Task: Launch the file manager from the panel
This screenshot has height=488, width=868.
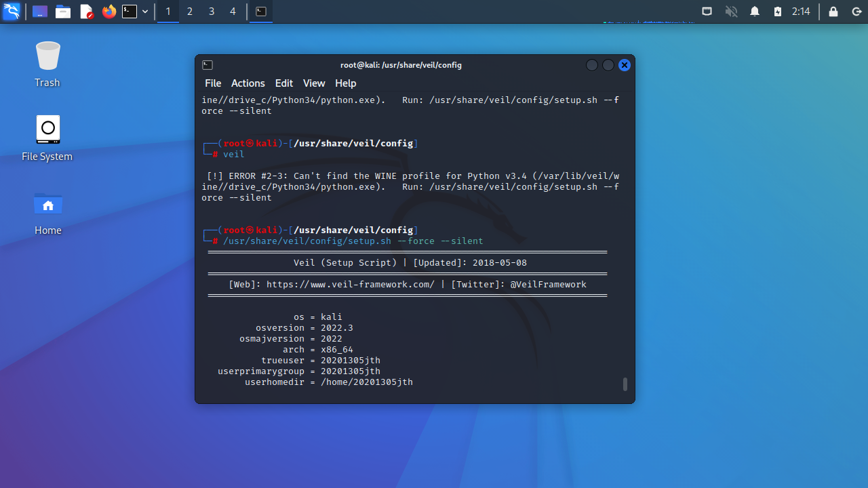Action: 63,12
